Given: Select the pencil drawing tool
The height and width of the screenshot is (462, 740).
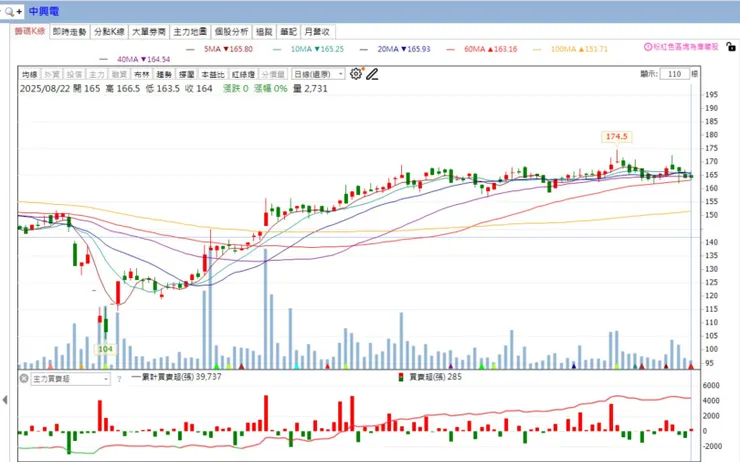Looking at the screenshot, I should tap(372, 74).
